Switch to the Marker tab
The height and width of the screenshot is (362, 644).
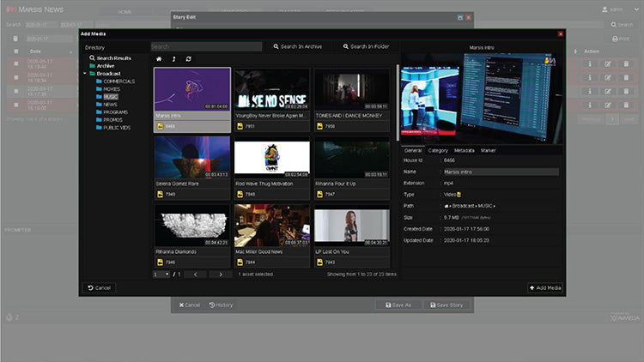[488, 150]
